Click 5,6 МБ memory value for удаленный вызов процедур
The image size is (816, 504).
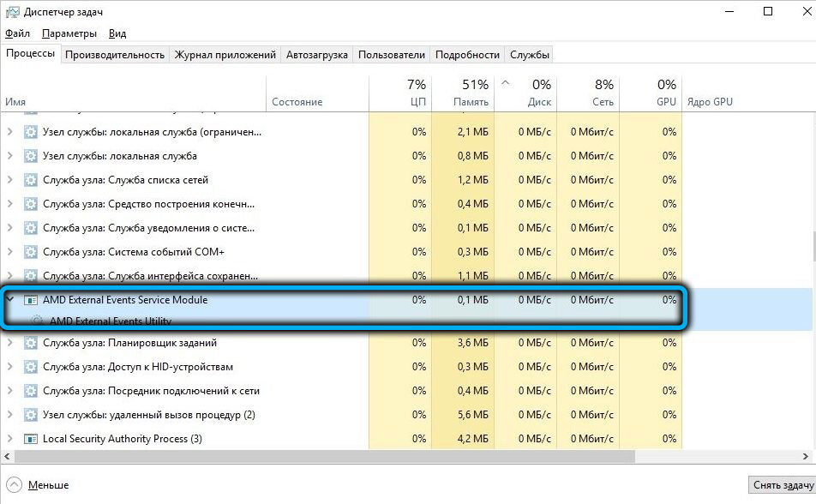click(472, 415)
